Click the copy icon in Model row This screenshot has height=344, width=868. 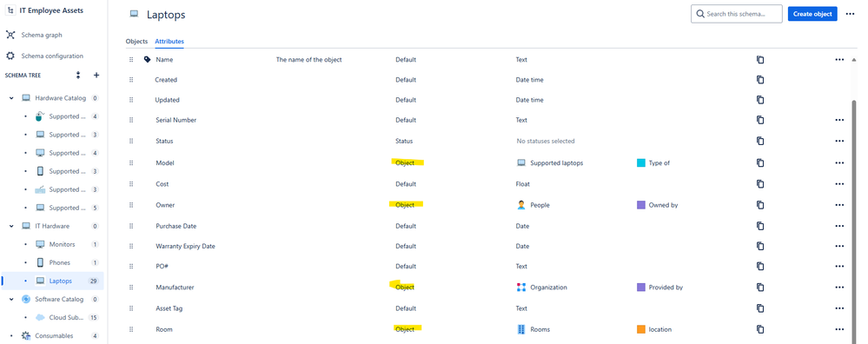click(760, 163)
